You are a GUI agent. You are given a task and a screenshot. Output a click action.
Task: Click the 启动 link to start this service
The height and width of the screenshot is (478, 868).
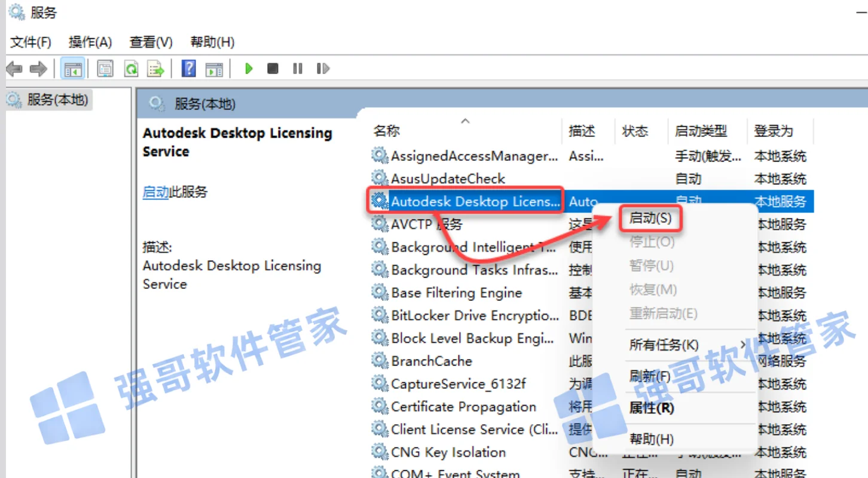(x=155, y=192)
